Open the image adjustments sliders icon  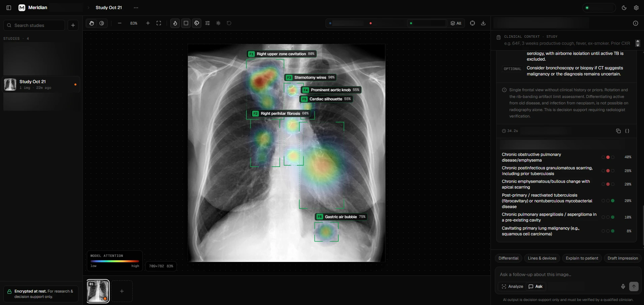[x=207, y=23]
